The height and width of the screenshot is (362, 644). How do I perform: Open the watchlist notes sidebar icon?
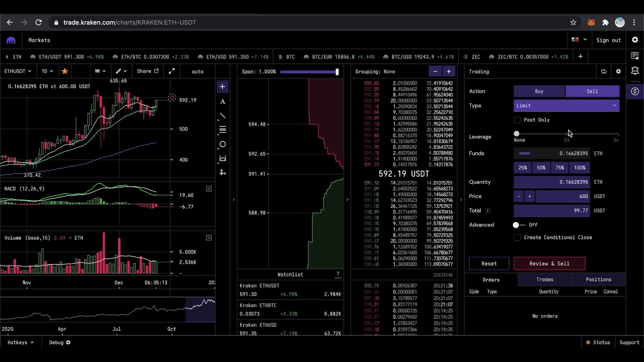tap(635, 56)
